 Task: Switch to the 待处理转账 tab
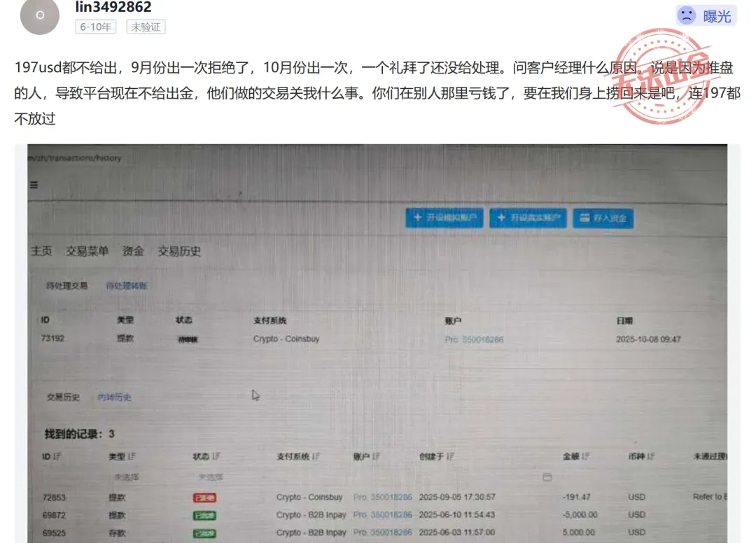pyautogui.click(x=126, y=285)
